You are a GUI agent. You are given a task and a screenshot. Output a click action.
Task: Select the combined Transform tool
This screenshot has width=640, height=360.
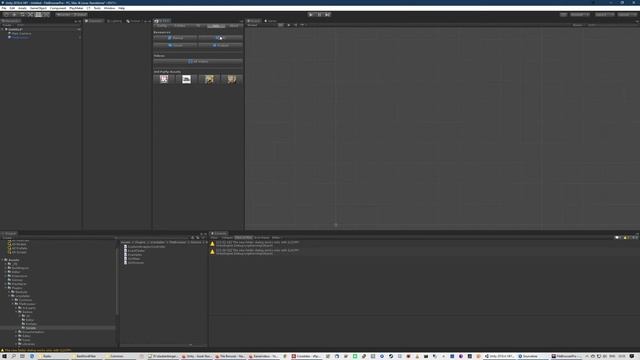click(46, 15)
